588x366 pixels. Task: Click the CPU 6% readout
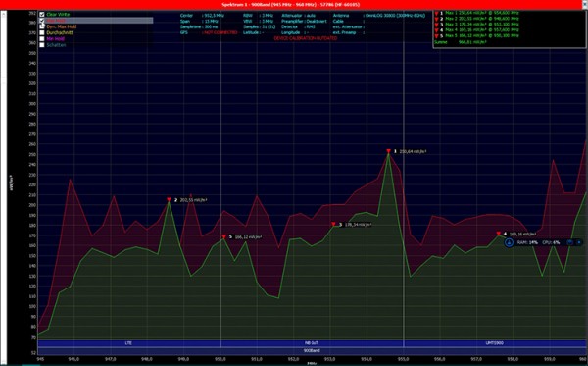point(551,242)
